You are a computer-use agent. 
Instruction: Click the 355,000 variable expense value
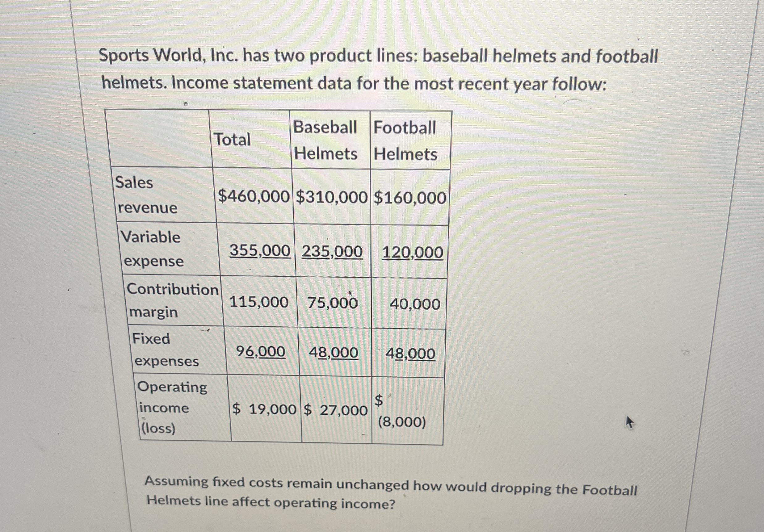(x=260, y=251)
